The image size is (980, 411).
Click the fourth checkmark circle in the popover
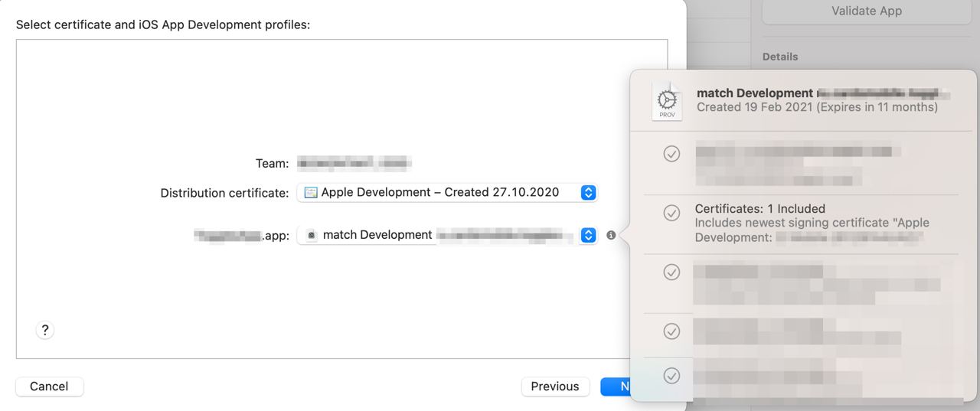click(x=671, y=331)
